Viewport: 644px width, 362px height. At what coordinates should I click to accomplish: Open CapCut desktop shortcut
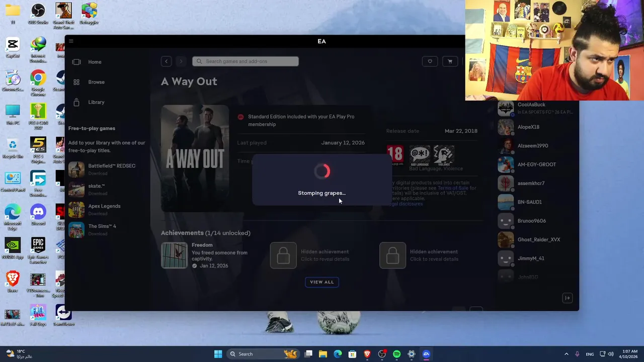[x=13, y=48]
